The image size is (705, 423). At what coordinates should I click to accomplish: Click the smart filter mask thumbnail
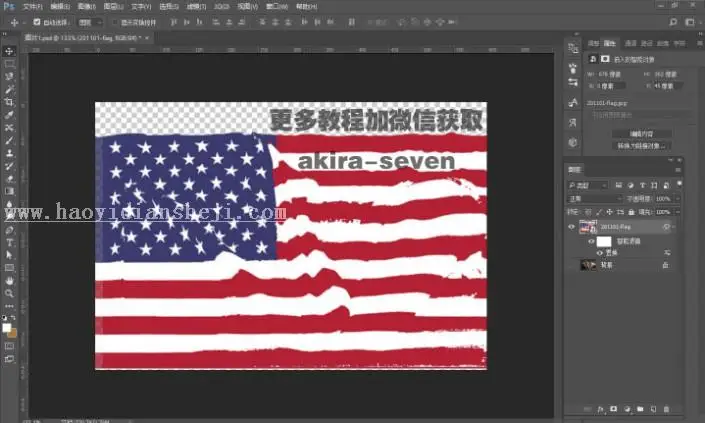604,241
